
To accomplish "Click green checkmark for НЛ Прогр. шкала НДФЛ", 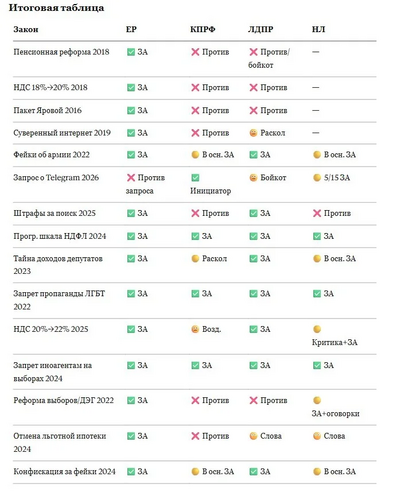I will (x=317, y=236).
